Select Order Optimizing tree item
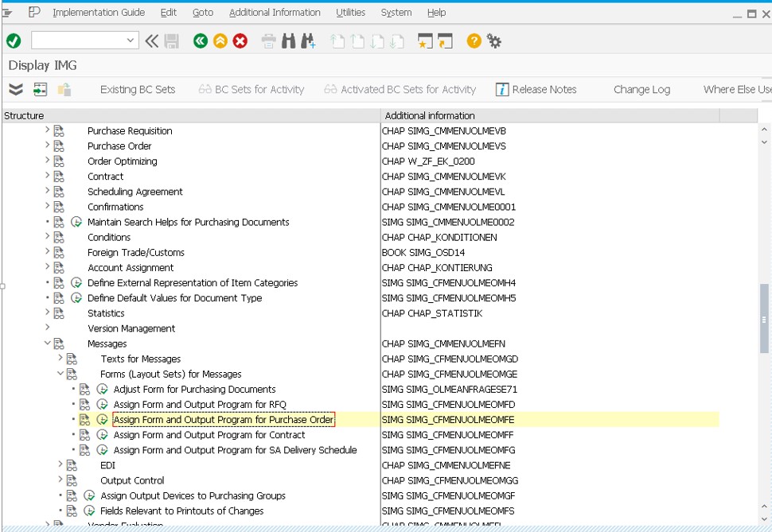Screen dimensions: 772x532 click(122, 161)
